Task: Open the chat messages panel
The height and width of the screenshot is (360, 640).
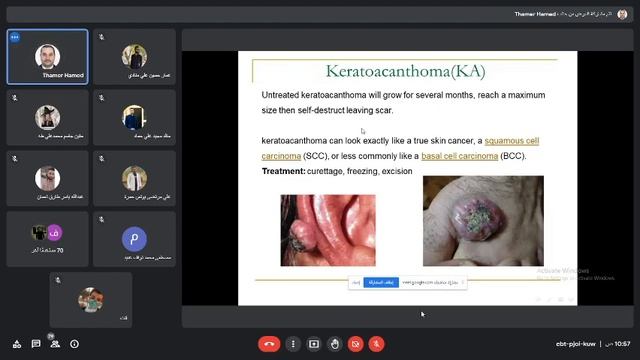Action: [x=36, y=344]
